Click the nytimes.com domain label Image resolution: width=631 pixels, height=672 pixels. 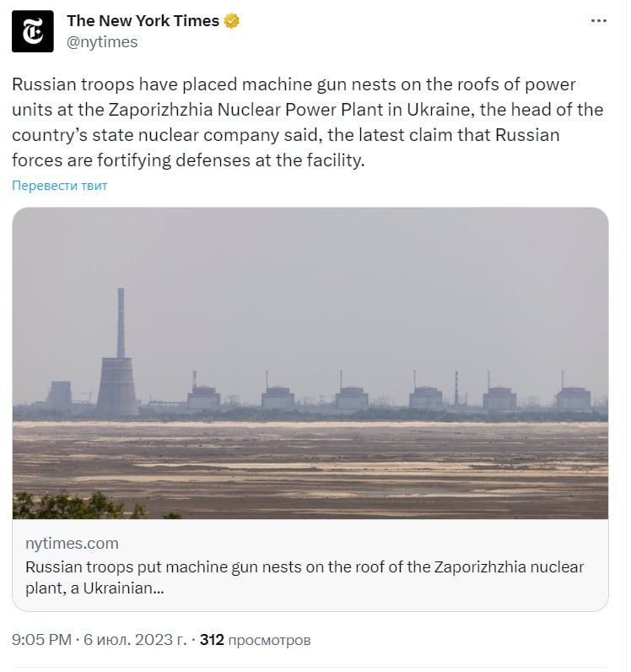click(x=72, y=544)
